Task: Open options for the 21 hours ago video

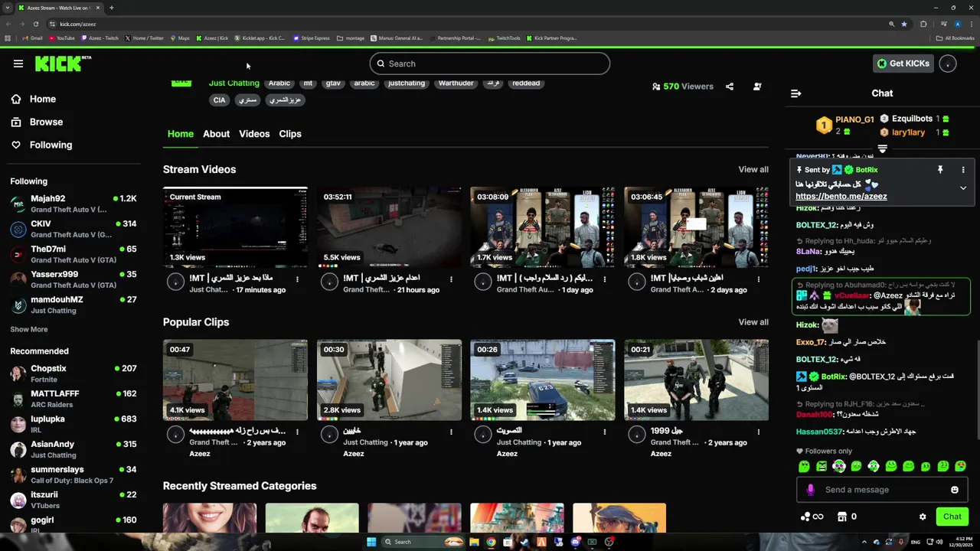Action: (x=451, y=279)
